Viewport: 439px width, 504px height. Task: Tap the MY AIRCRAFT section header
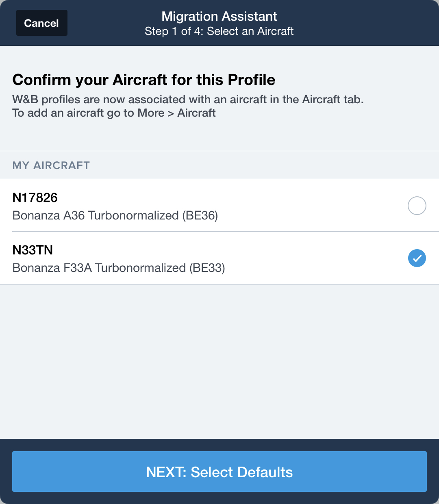tap(51, 165)
